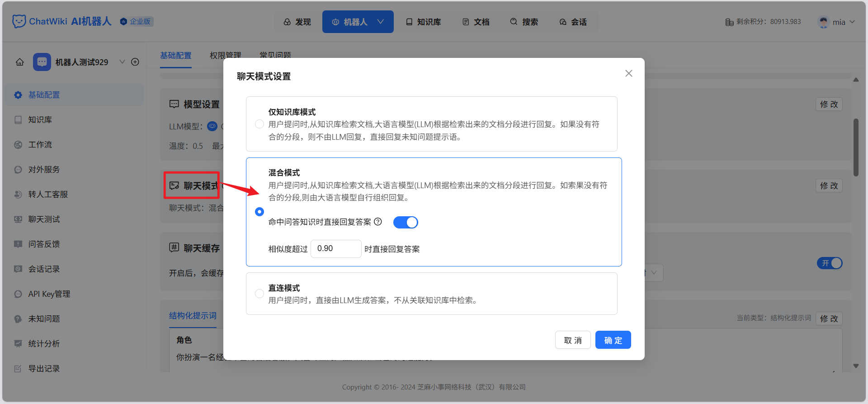Screen dimensions: 868x404
Task: Click the 统计分析 sidebar icon
Action: [18, 344]
